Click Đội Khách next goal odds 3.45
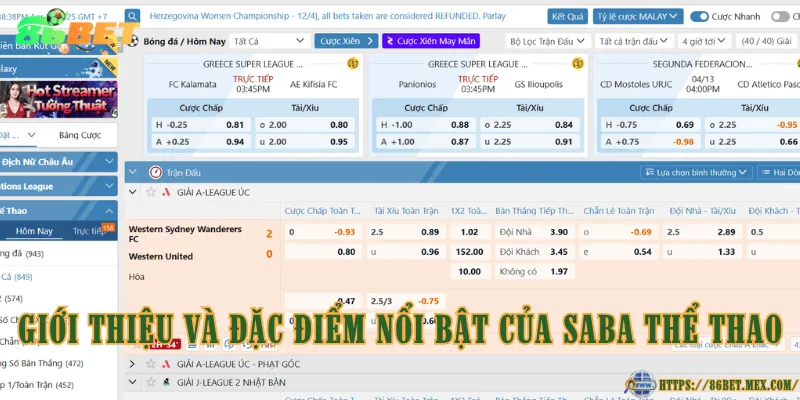The height and width of the screenshot is (400, 800). (x=535, y=252)
